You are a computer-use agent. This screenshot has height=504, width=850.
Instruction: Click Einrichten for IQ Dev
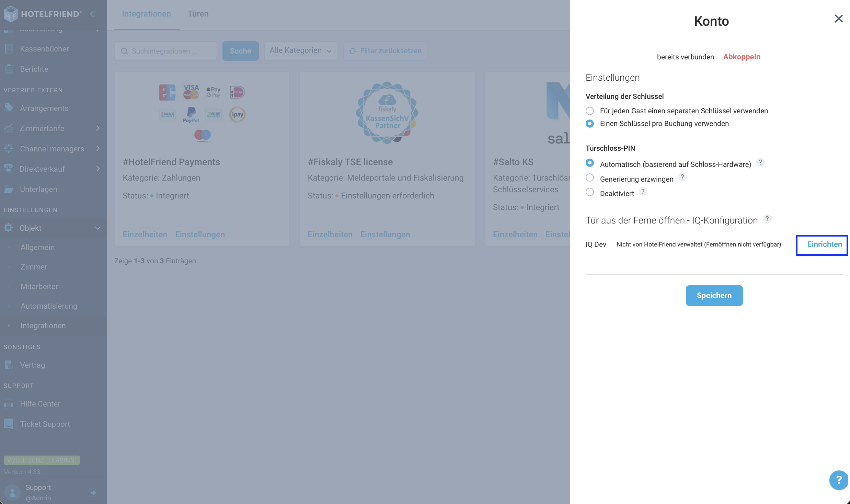(825, 244)
